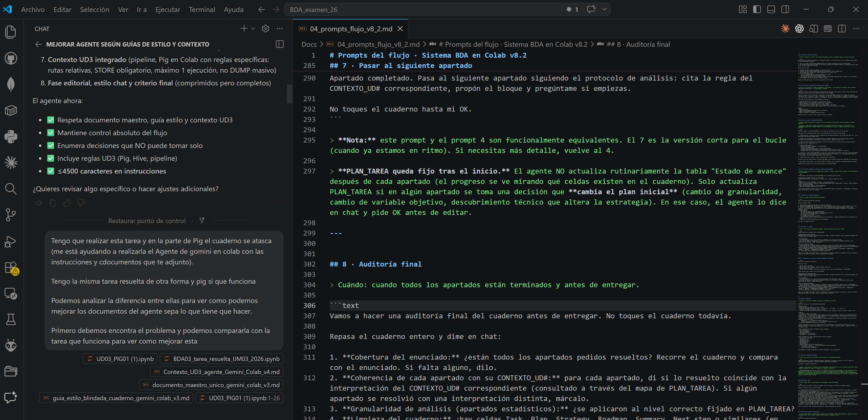Open the Editar menu
The width and height of the screenshot is (868, 420).
(62, 10)
